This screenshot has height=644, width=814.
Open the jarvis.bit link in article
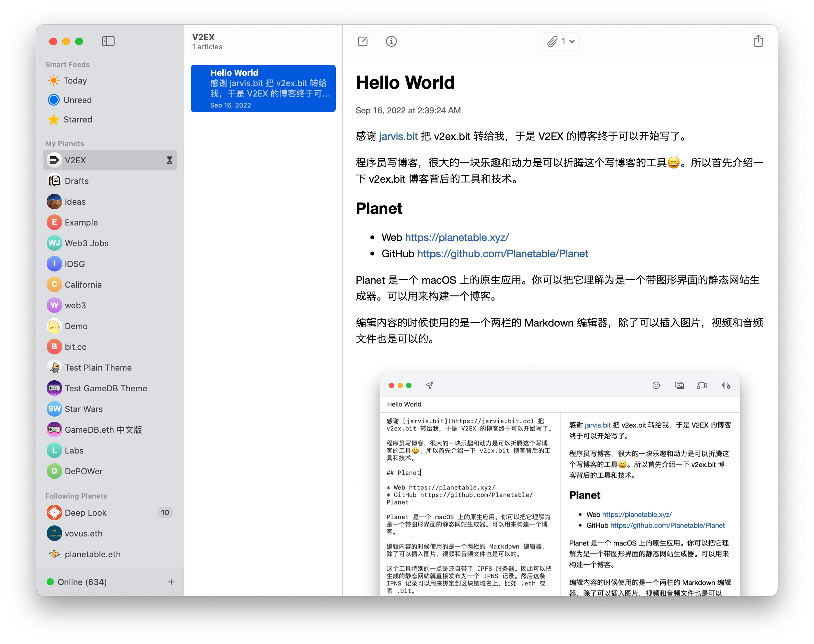tap(398, 136)
